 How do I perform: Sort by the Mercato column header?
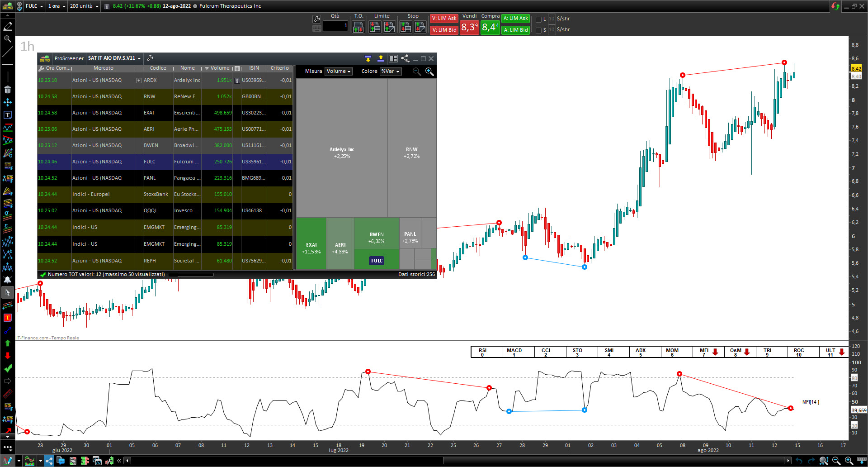(x=104, y=68)
